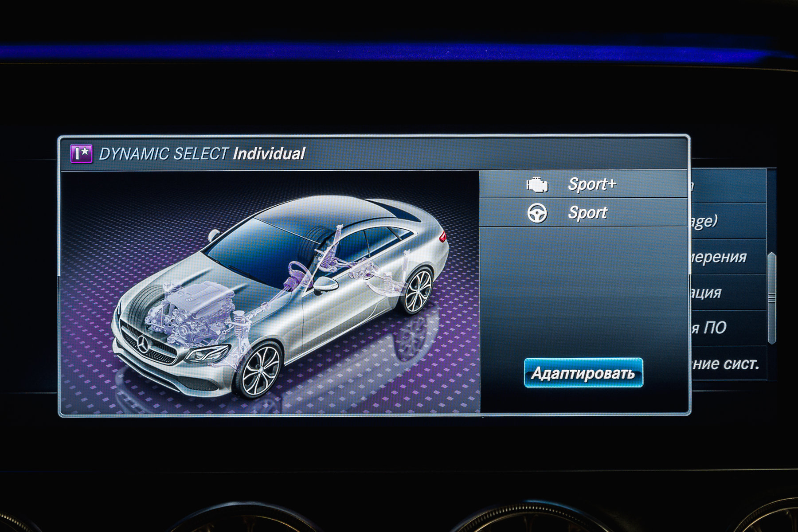Select background menu item ending in 'age)'
Viewport: 798px width, 532px height.
pyautogui.click(x=728, y=221)
